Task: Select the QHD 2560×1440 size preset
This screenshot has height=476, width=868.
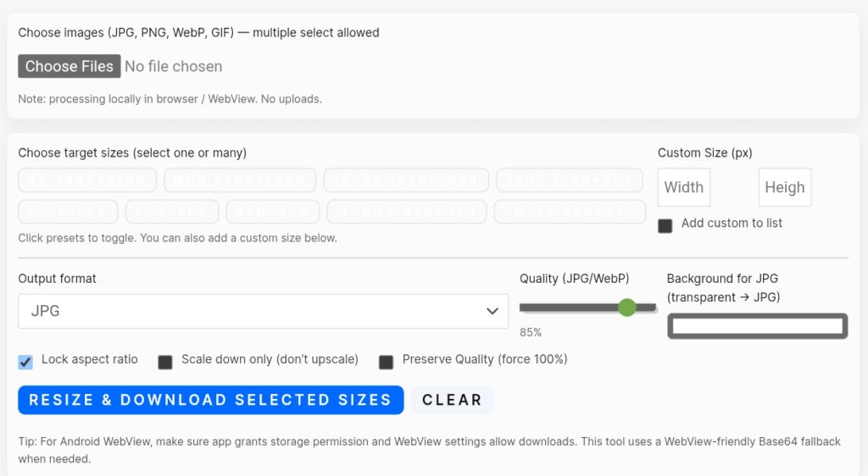Action: 240,180
